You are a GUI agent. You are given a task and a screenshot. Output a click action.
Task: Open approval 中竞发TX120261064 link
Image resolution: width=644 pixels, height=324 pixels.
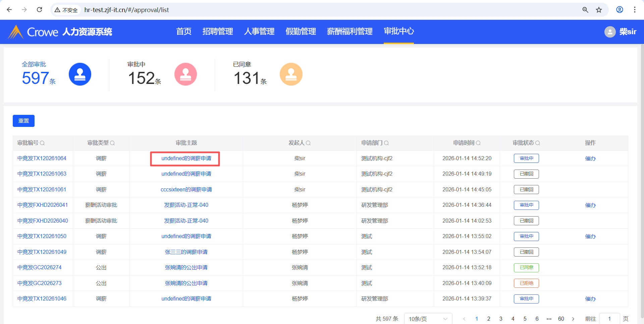click(x=42, y=158)
